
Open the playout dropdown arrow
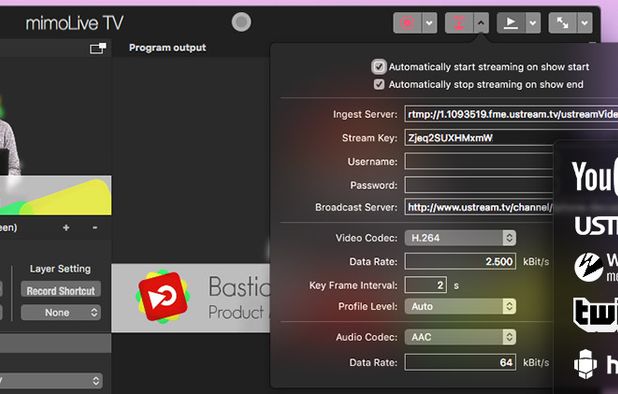(x=533, y=23)
